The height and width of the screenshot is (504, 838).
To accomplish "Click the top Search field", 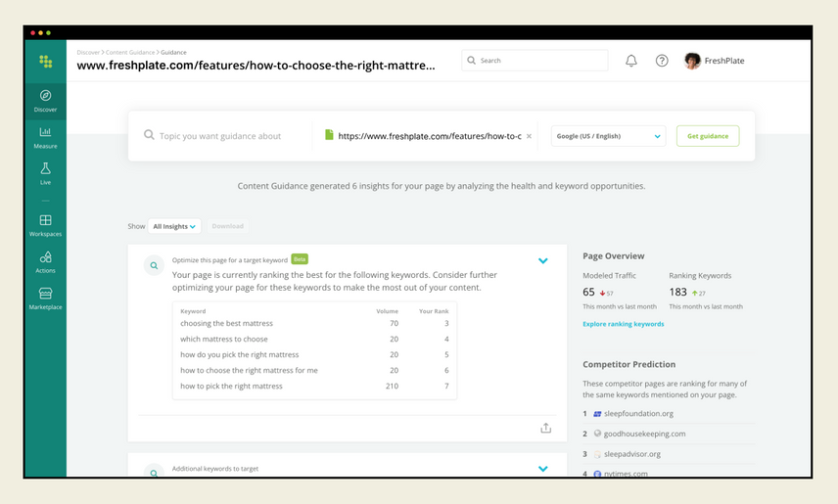I will click(535, 61).
